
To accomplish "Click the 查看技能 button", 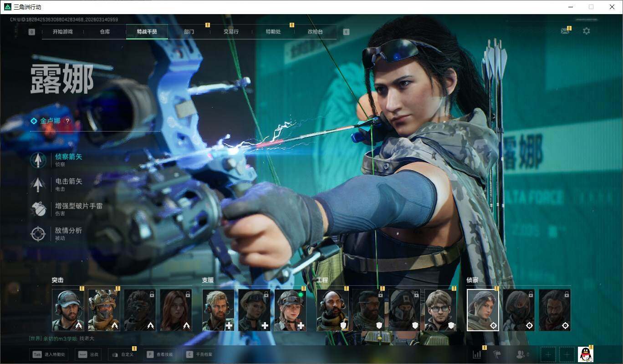I will 160,354.
